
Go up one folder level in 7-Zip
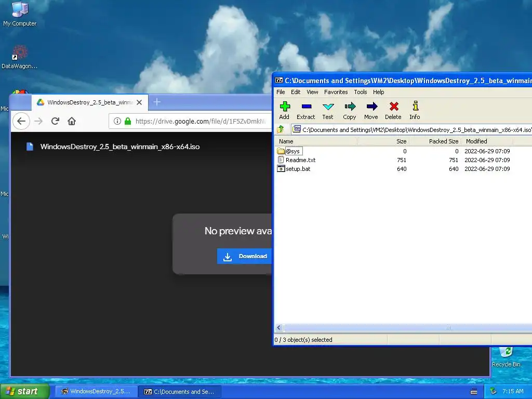(x=280, y=129)
